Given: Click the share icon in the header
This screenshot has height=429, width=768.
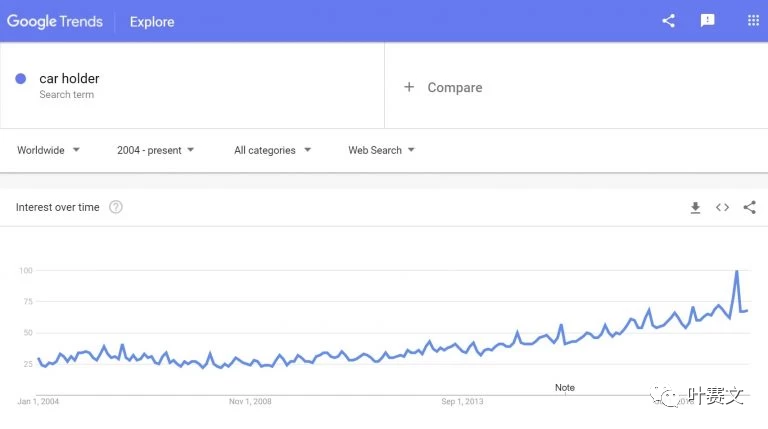Looking at the screenshot, I should pyautogui.click(x=669, y=21).
